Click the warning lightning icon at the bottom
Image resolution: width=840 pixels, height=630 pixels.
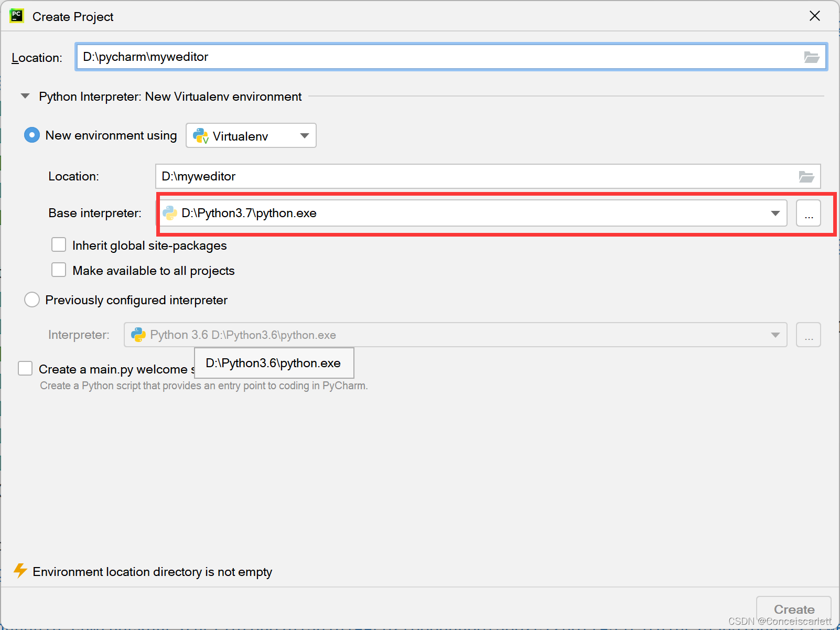click(x=20, y=571)
